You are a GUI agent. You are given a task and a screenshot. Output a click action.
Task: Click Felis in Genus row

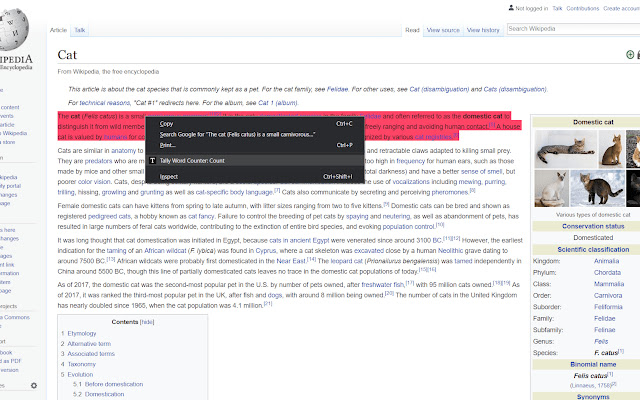[x=601, y=341]
